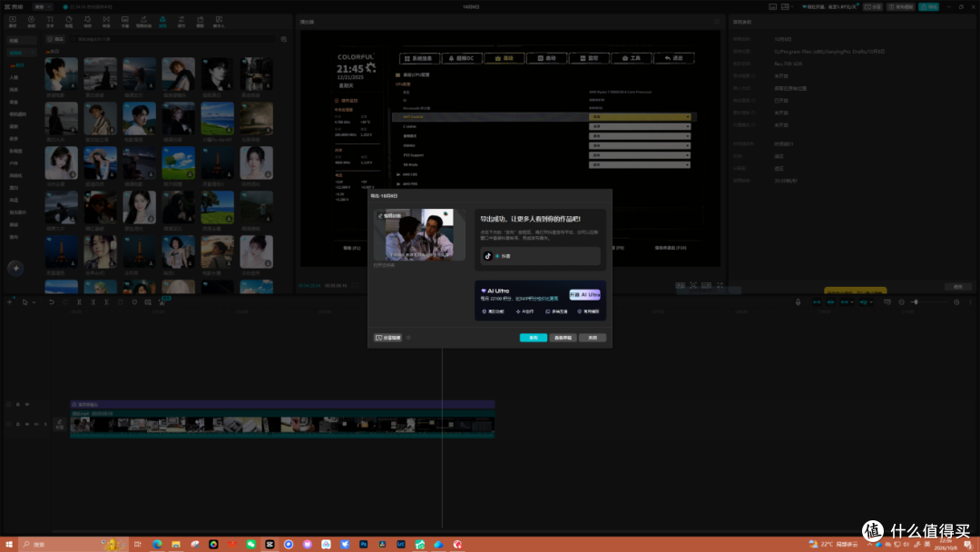Open WeChat from the taskbar
The image size is (980, 552).
pyautogui.click(x=250, y=545)
